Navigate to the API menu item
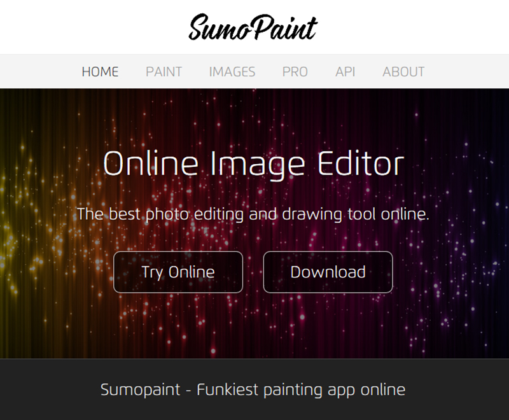 345,72
